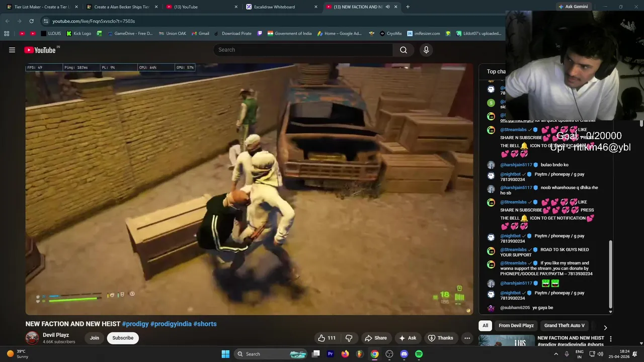Click the Thanks button
This screenshot has height=362, width=644.
click(x=440, y=338)
